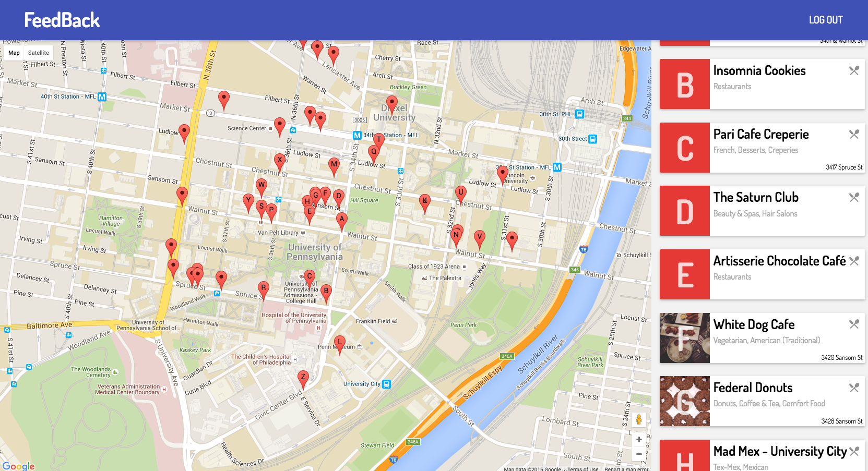Click the fork-and-knife icon on Pari Cafe Creperie card
This screenshot has width=868, height=471.
tap(854, 134)
